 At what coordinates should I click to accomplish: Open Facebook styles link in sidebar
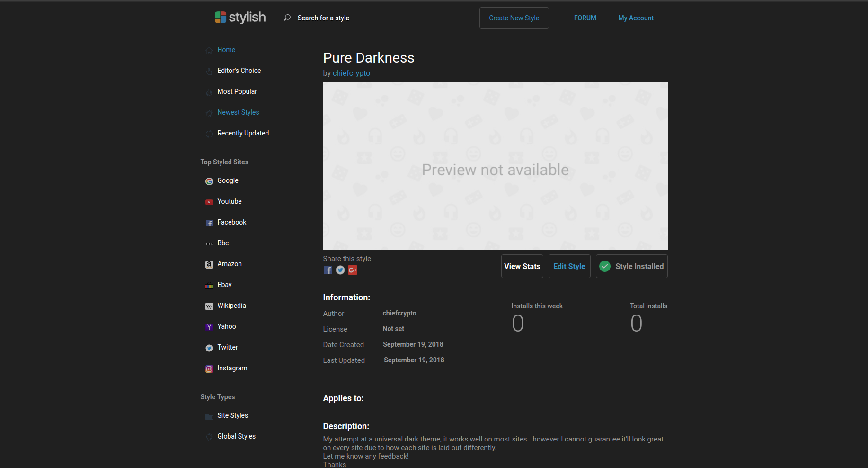(232, 222)
